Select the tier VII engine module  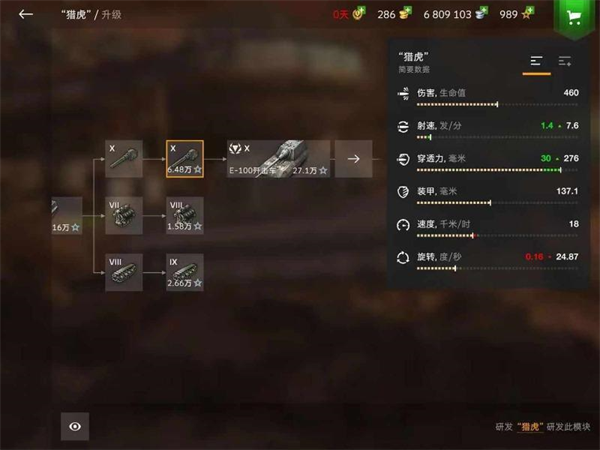click(124, 216)
